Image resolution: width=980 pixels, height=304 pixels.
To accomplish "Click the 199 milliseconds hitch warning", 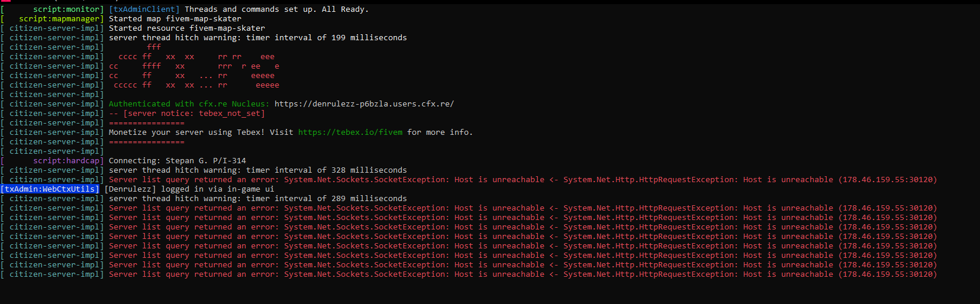I will [257, 38].
